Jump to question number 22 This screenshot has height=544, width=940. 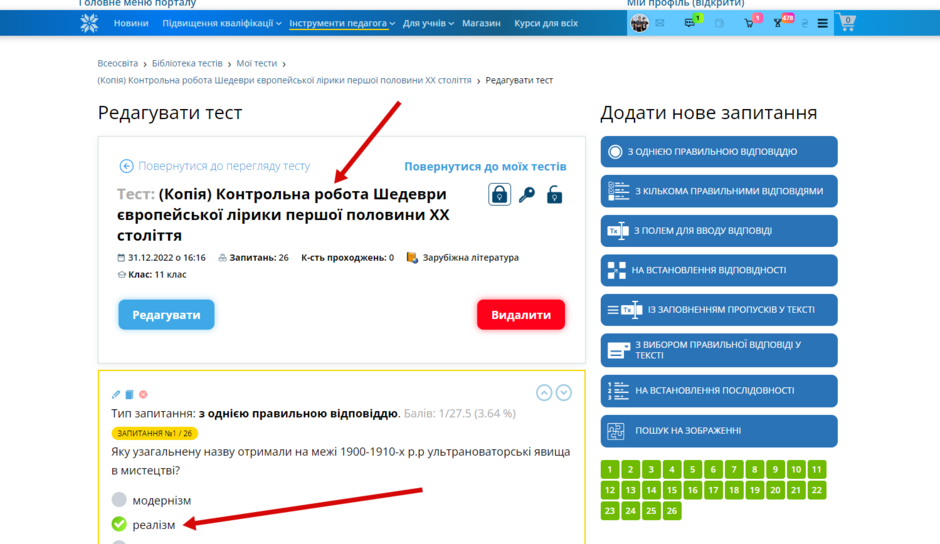tap(817, 490)
